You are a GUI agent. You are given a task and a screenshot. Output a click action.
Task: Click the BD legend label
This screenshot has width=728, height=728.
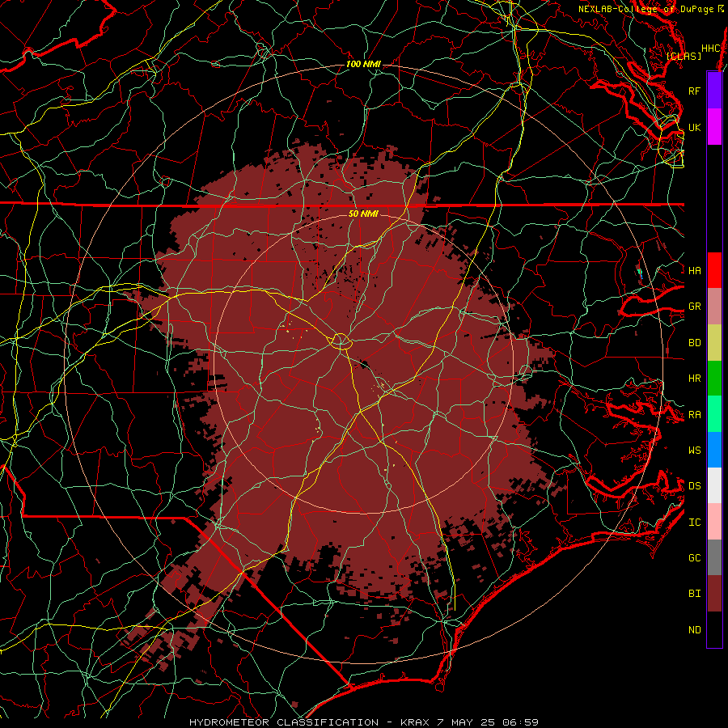point(694,343)
